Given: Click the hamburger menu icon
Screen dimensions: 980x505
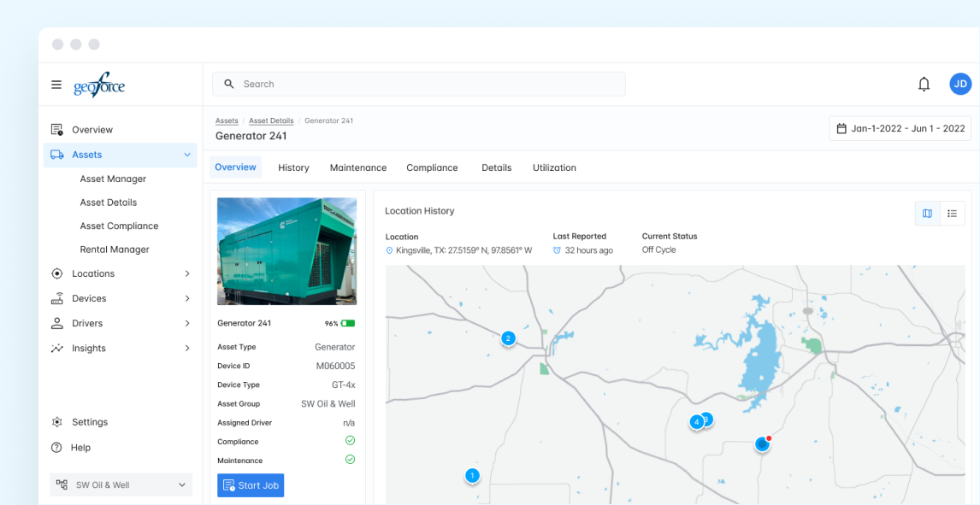Looking at the screenshot, I should click(56, 85).
